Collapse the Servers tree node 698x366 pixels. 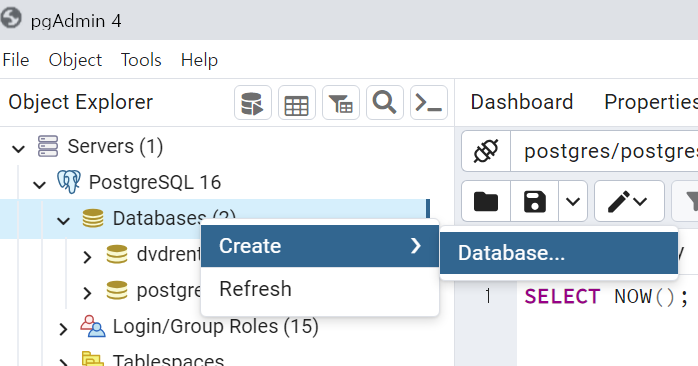[x=19, y=148]
